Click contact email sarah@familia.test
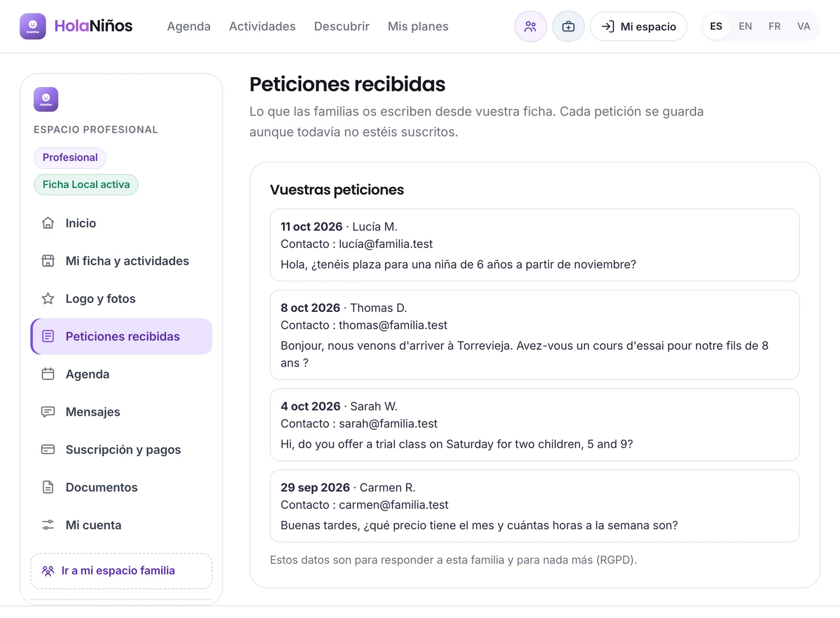This screenshot has width=840, height=618. click(x=388, y=424)
